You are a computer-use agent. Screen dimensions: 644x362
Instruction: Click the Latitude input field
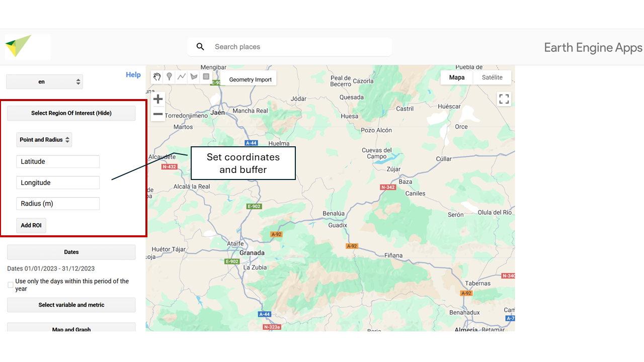pos(58,161)
